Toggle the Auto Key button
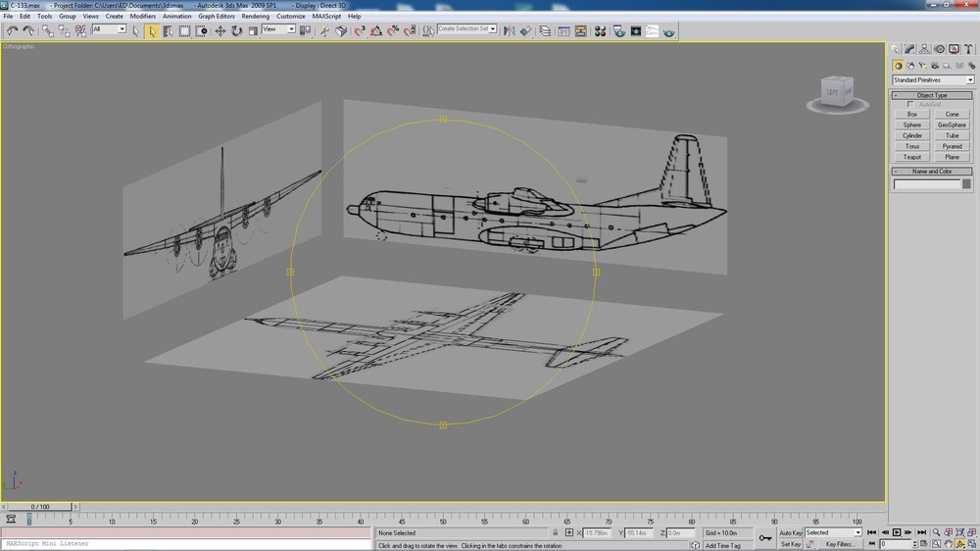This screenshot has width=980, height=551. pos(790,533)
